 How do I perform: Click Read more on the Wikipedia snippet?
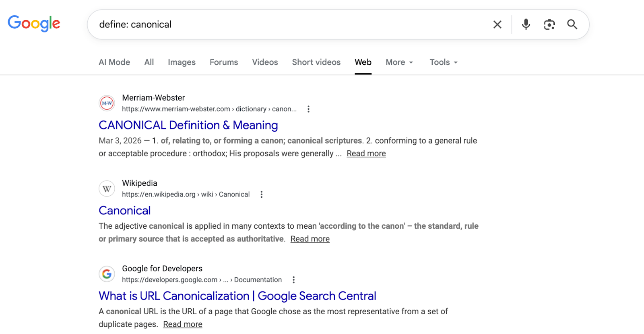coord(310,239)
